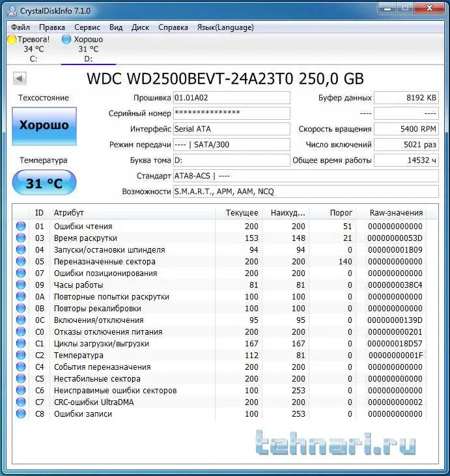Click current value 112 of Температура
450x476 pixels.
pyautogui.click(x=251, y=355)
